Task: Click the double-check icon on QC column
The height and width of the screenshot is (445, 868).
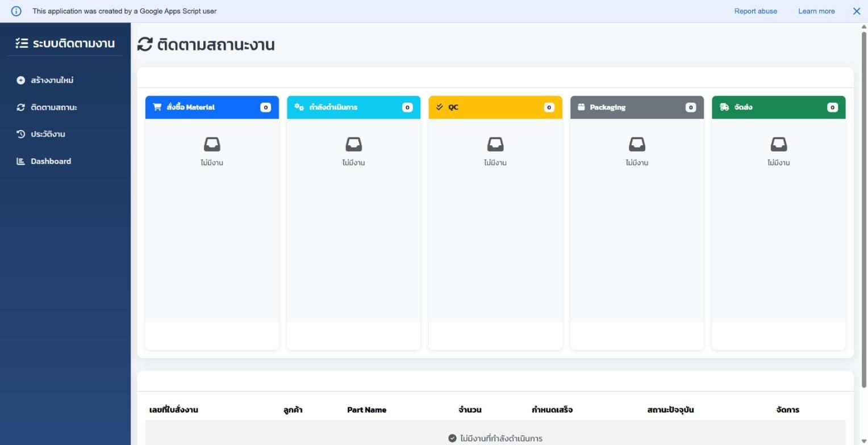Action: (440, 107)
